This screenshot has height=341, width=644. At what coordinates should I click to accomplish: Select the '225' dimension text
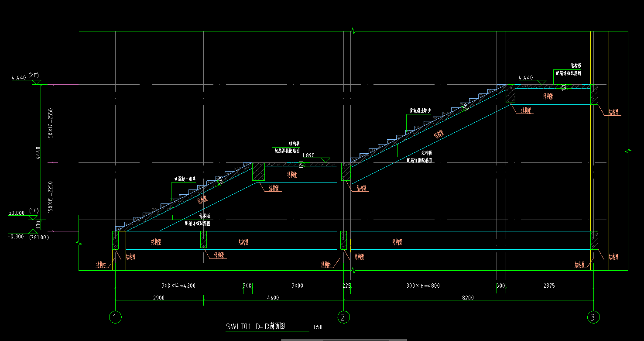click(x=346, y=286)
